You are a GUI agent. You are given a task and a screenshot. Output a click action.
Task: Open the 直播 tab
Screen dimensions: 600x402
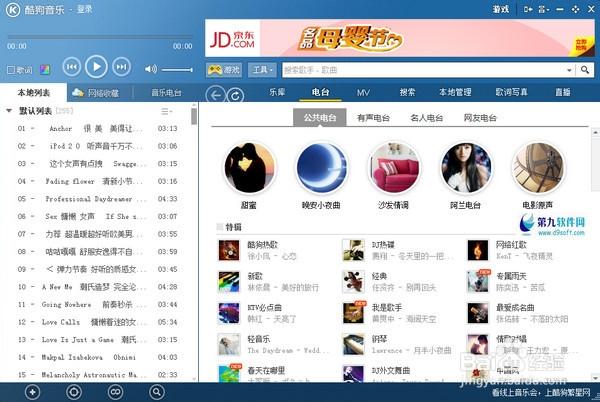pos(563,92)
